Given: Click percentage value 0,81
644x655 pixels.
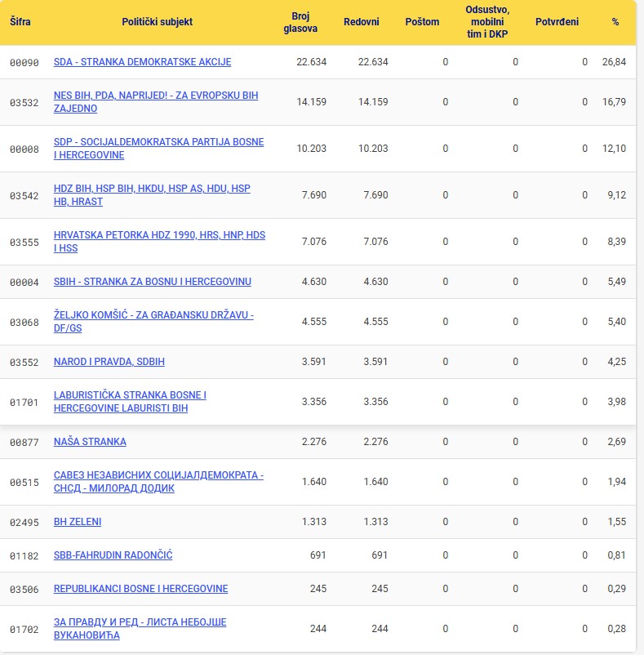Looking at the screenshot, I should click(x=617, y=555).
